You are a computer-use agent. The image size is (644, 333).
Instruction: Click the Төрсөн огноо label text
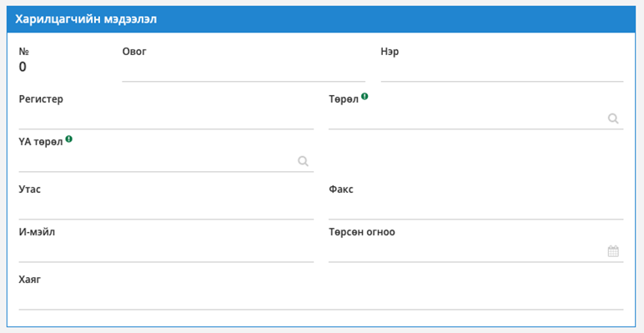coord(362,232)
